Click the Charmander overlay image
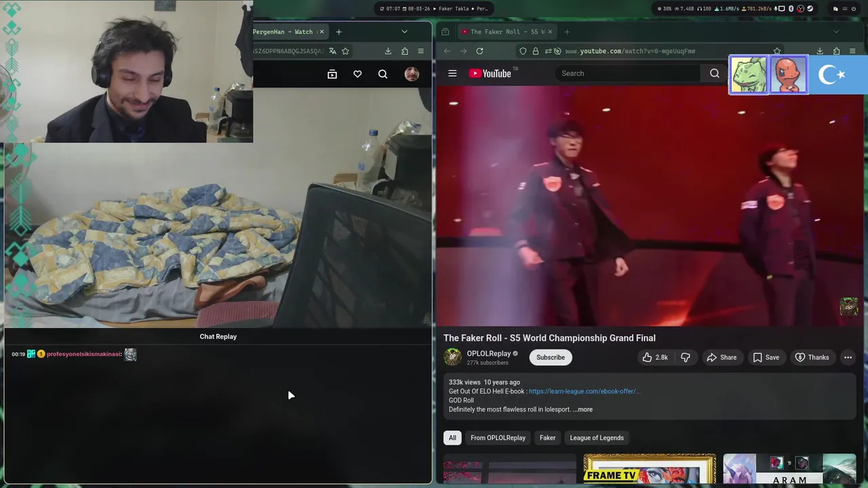The image size is (868, 488). coord(788,75)
